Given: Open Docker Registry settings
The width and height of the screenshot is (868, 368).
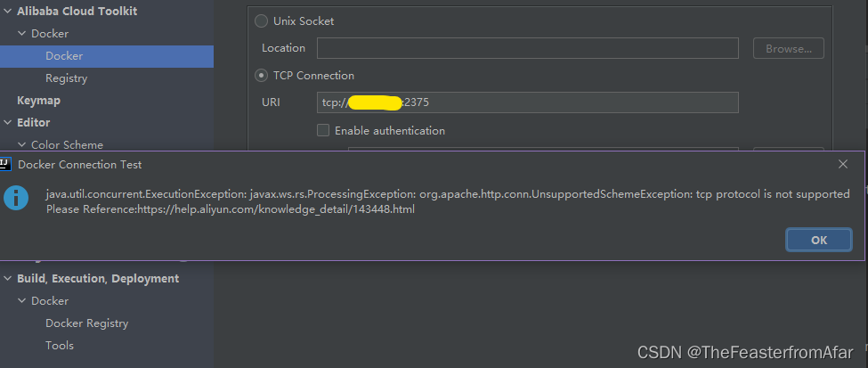Looking at the screenshot, I should (87, 323).
